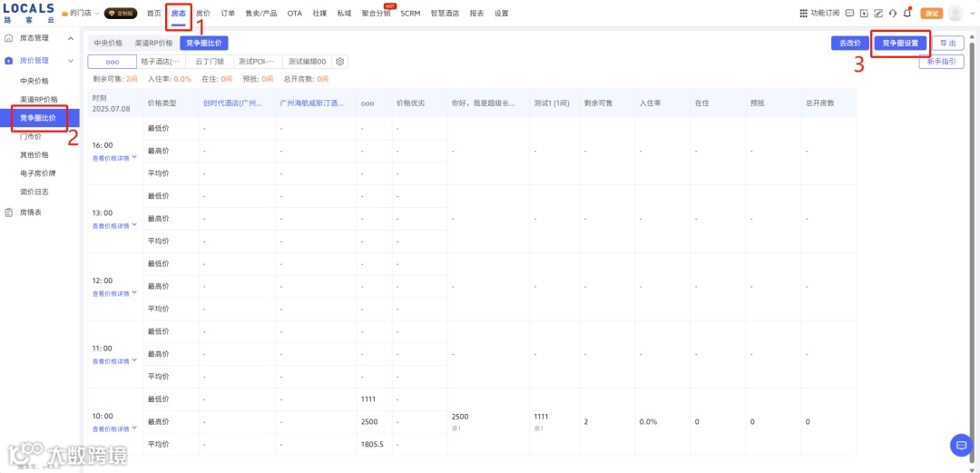The image size is (980, 473).
Task: Open the 创时代酒店 column header link
Action: [x=232, y=103]
